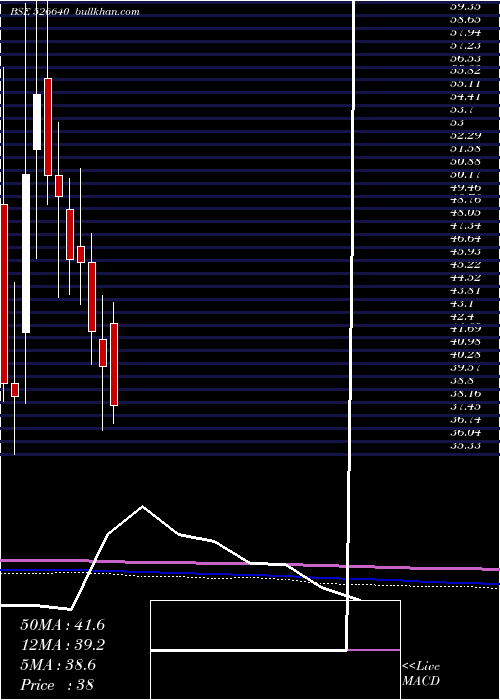Click the 57.94 price axis label
Screen dimensions: 500x700
(x=465, y=32)
